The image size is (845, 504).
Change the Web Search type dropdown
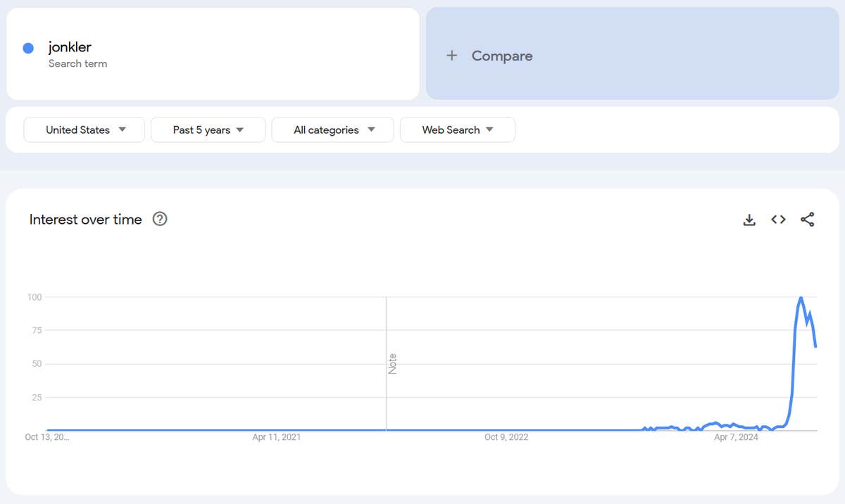457,130
